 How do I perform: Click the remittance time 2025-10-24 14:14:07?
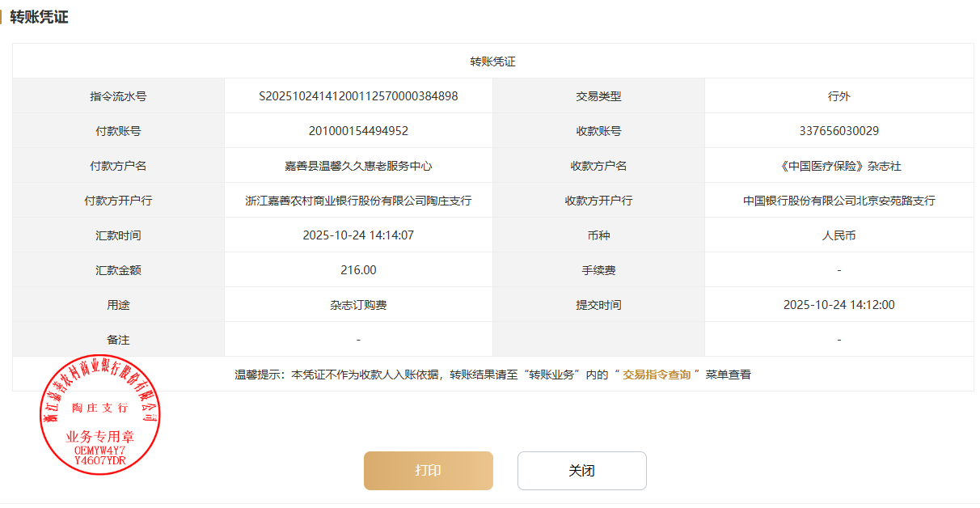tap(358, 235)
